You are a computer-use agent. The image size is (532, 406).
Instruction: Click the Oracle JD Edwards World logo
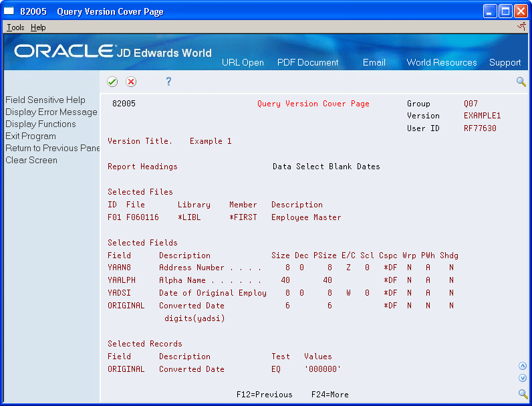tap(113, 52)
